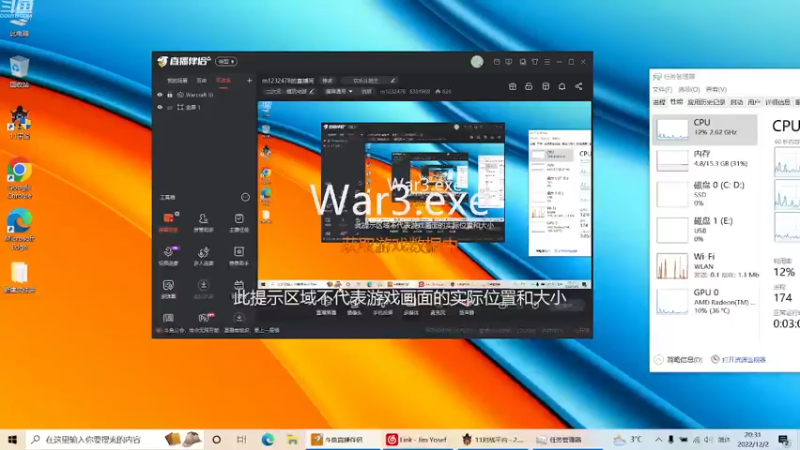Expand the mode pill next to the app logo
Viewport: 800px width, 450px height.
226,62
